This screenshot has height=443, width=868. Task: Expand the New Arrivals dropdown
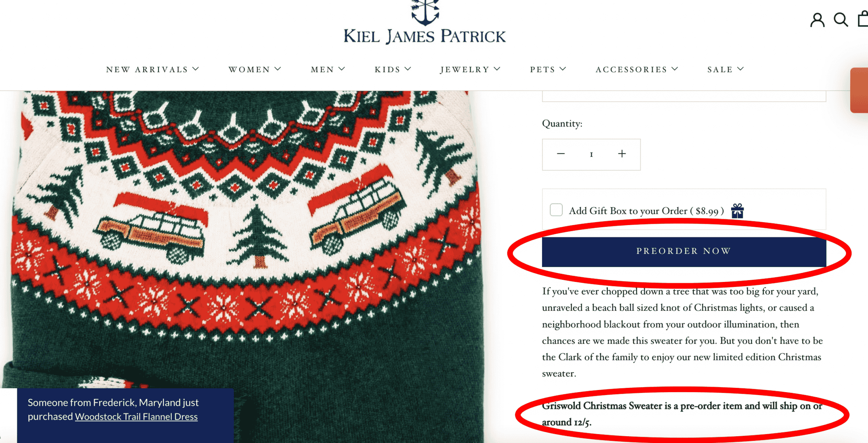[x=153, y=70]
